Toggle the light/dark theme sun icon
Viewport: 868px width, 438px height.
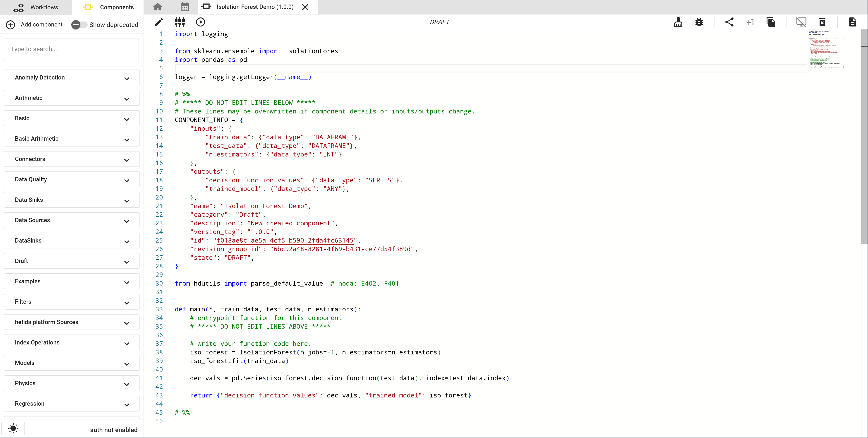[13, 428]
